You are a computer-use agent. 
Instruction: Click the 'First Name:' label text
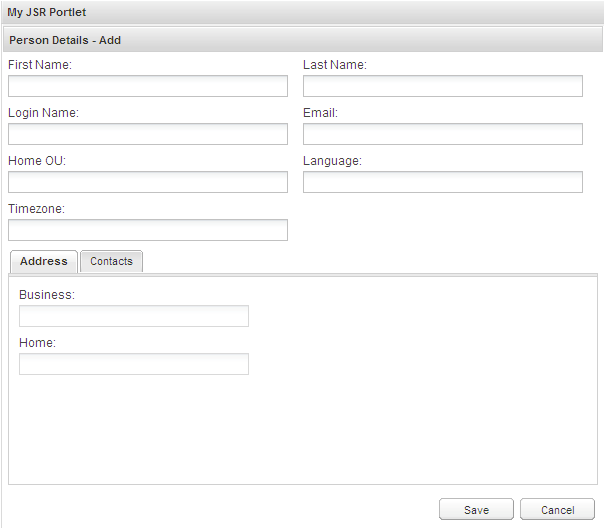pos(40,65)
